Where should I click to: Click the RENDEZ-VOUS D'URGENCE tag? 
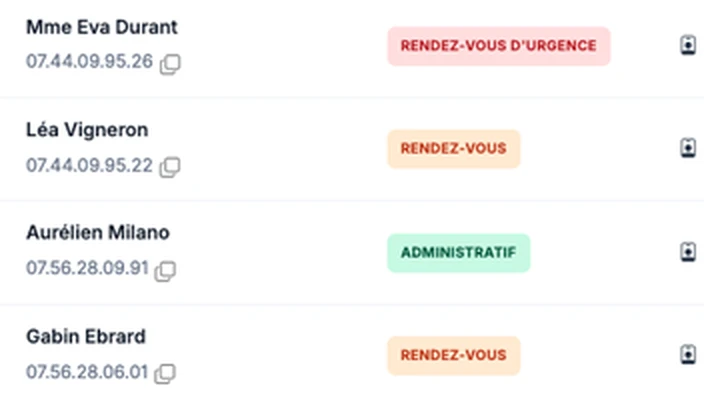(499, 46)
